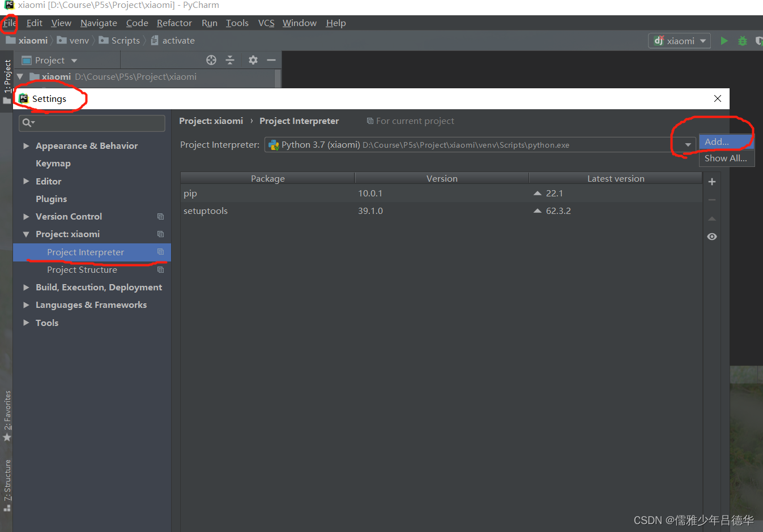
Task: Click project-level icon next to Project Structure
Action: pos(161,270)
